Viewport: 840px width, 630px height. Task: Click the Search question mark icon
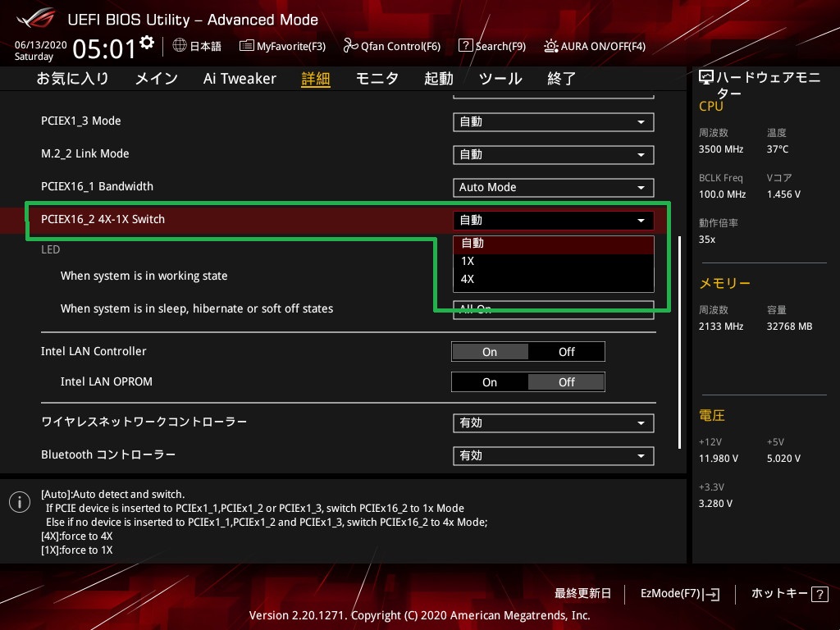[466, 46]
